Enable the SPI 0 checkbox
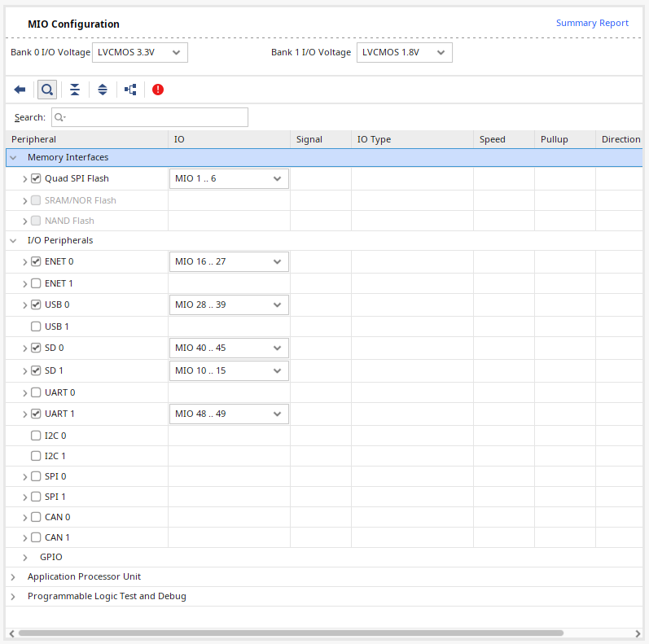 [36, 476]
